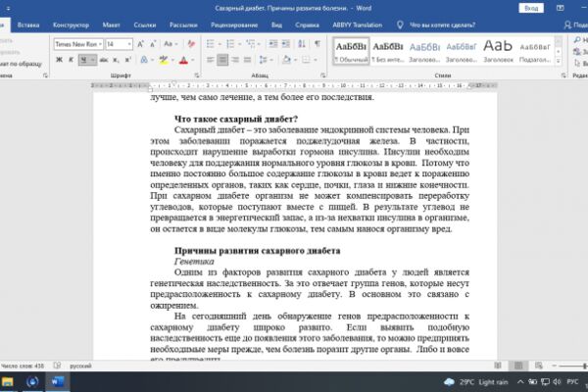Apply the Подзаголовок style
Screen dimensions: 588x392
tap(535, 51)
